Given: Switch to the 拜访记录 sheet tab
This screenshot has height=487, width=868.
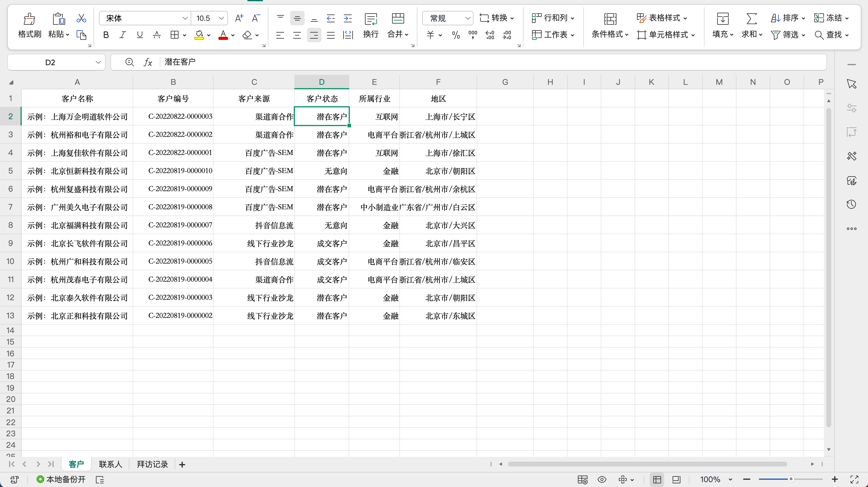Looking at the screenshot, I should 152,464.
